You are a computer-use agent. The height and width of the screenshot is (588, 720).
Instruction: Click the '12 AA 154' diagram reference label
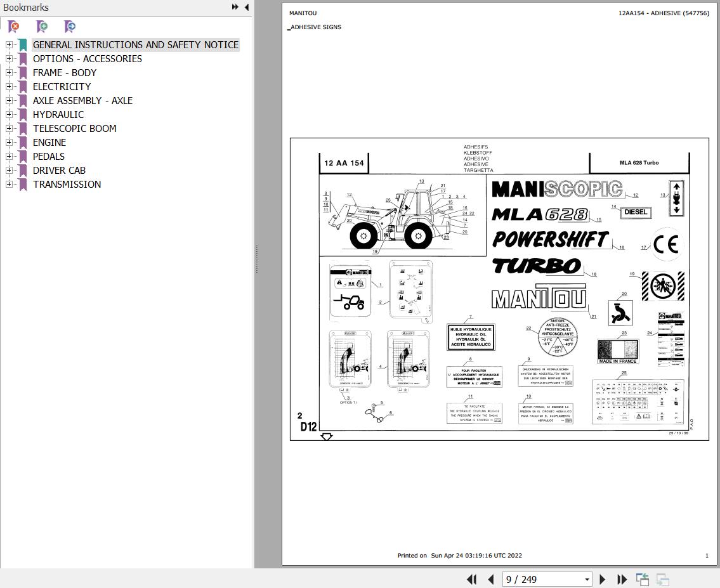pyautogui.click(x=344, y=163)
